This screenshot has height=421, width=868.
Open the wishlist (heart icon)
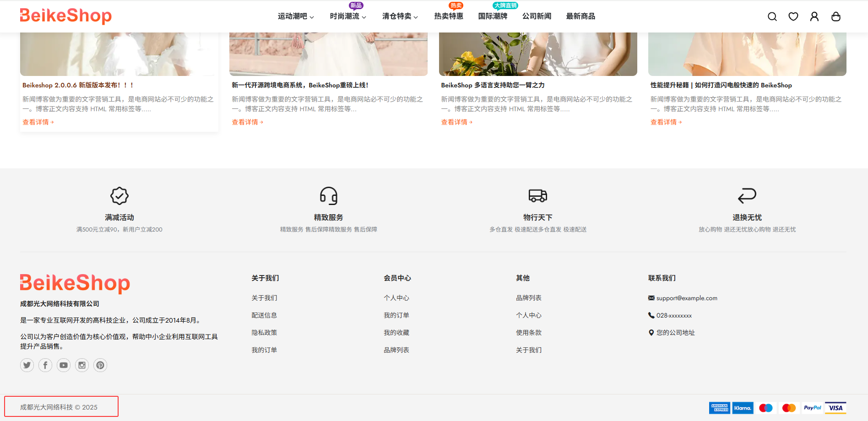pyautogui.click(x=793, y=16)
